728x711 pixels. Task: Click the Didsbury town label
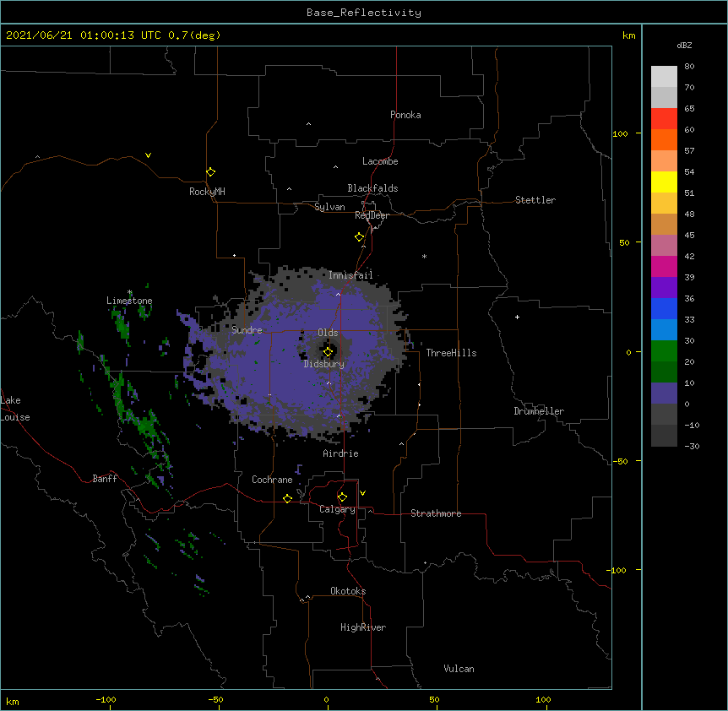tap(324, 364)
